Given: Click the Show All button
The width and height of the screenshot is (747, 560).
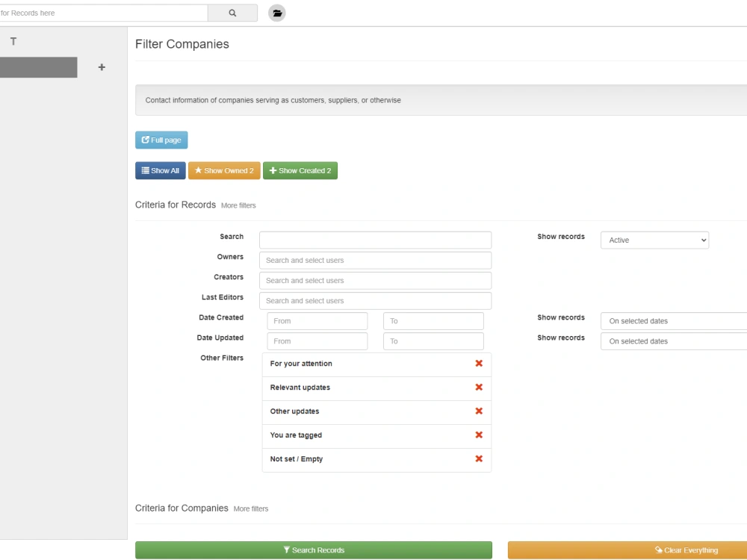Looking at the screenshot, I should coord(161,170).
